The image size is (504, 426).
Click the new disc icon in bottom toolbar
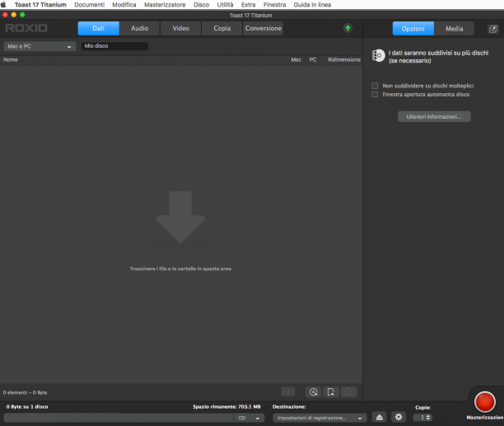pos(314,392)
